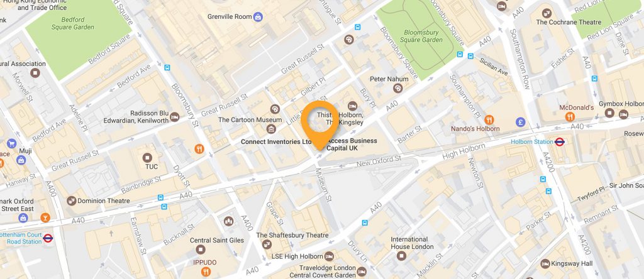The image size is (644, 279).
Task: Select the Holborn Station underground roundel icon
Action: (x=559, y=142)
